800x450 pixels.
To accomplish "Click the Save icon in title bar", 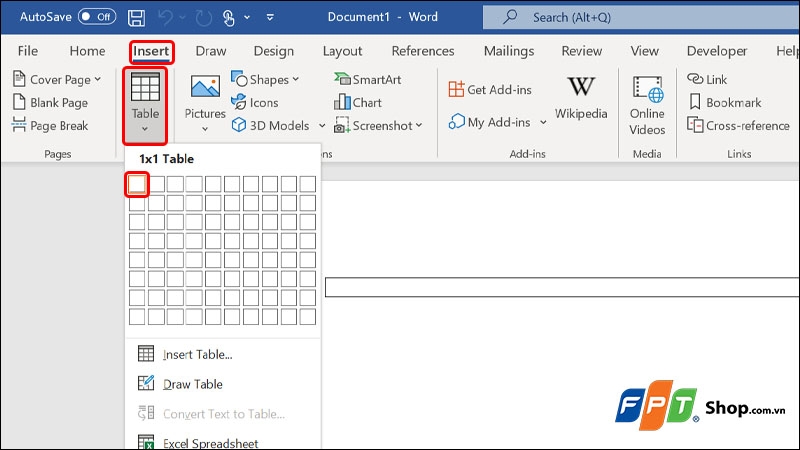I will pyautogui.click(x=137, y=17).
